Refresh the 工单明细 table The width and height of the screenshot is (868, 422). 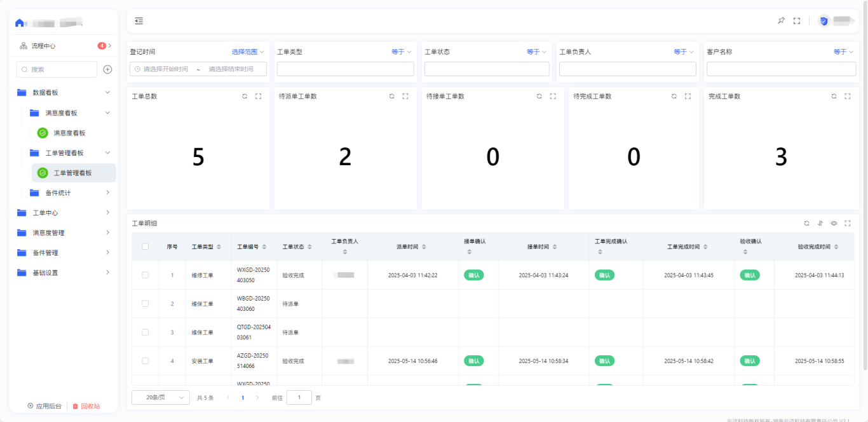[x=806, y=223]
